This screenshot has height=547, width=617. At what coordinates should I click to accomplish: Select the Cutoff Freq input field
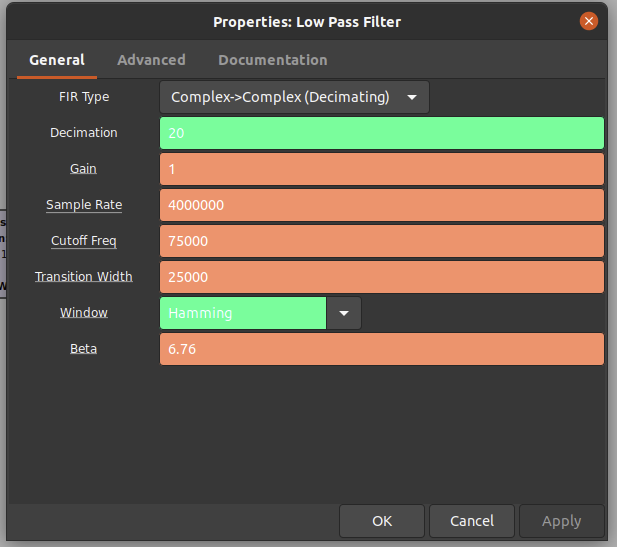pos(382,241)
